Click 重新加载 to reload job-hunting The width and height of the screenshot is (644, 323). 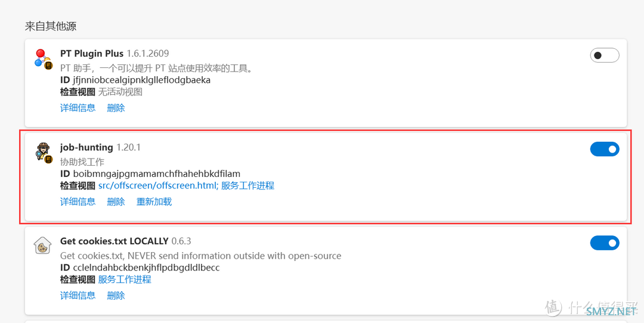coord(154,201)
